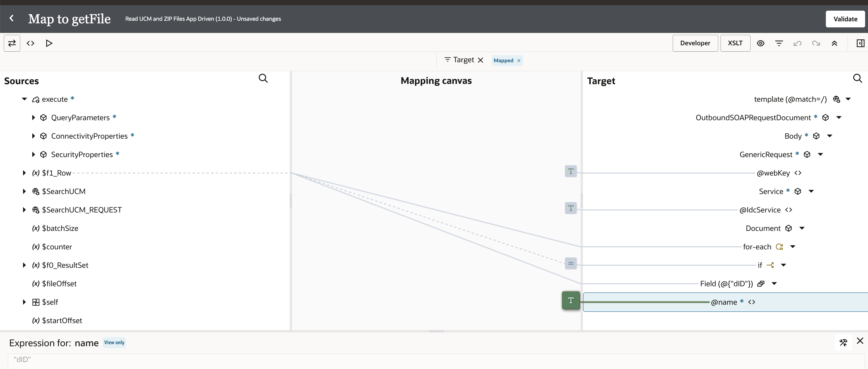The image size is (868, 369).
Task: Expand the QueryParameters source node
Action: point(34,118)
